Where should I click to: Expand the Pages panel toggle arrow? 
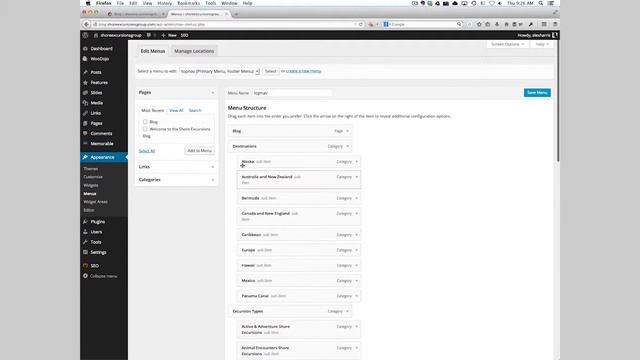(213, 93)
